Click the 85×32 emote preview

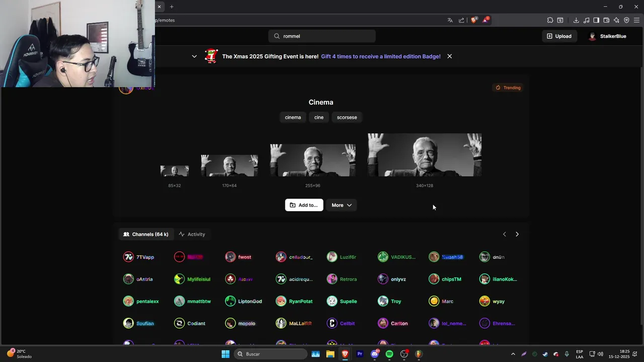pyautogui.click(x=175, y=171)
